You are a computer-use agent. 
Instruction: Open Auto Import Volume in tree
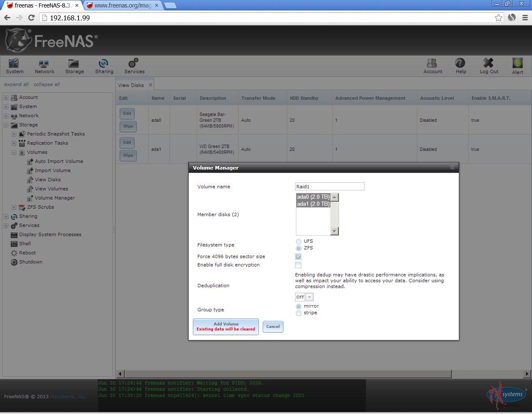coord(59,161)
